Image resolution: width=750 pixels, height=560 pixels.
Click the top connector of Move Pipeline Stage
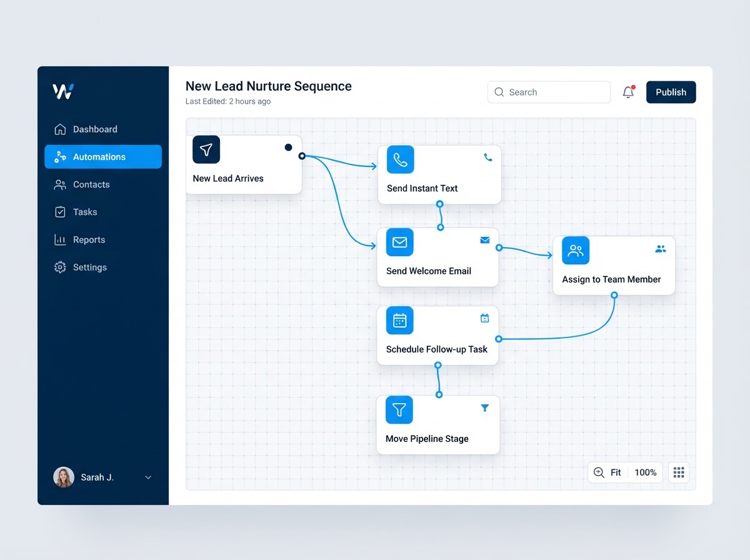click(439, 394)
